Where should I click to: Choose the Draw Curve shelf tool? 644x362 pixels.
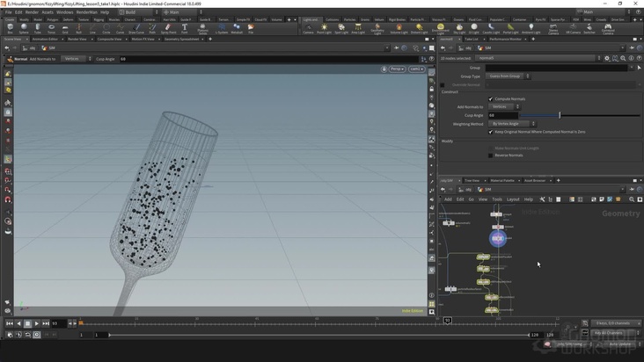pyautogui.click(x=136, y=28)
